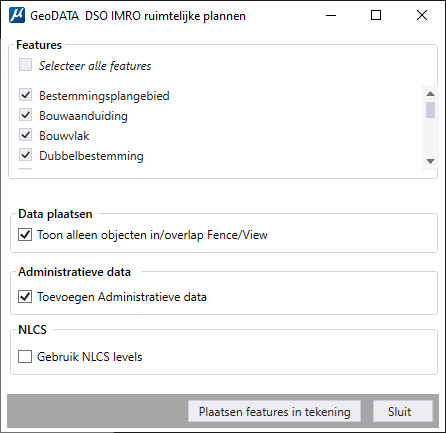Deselect Dubbelbestemming feature
The height and width of the screenshot is (433, 446).
[25, 155]
